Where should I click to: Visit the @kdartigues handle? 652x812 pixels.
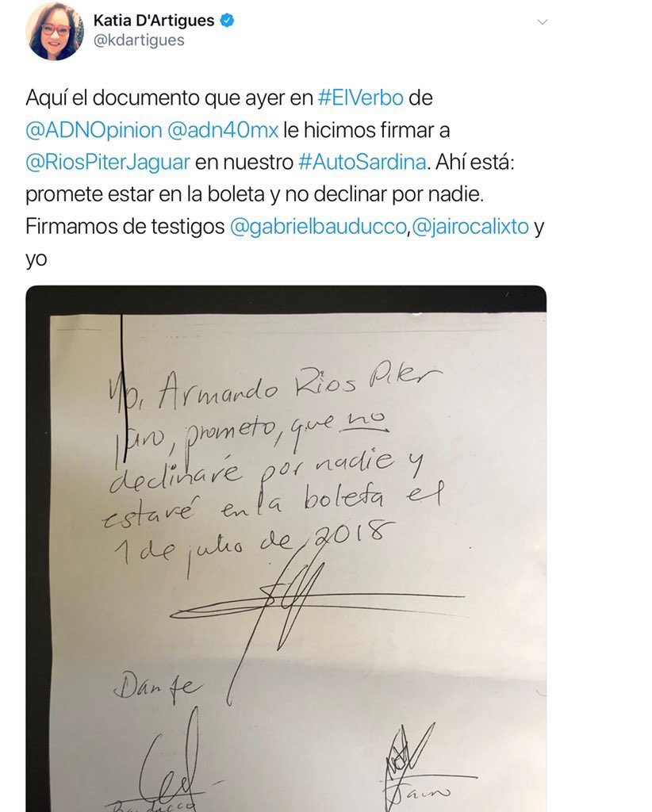139,40
